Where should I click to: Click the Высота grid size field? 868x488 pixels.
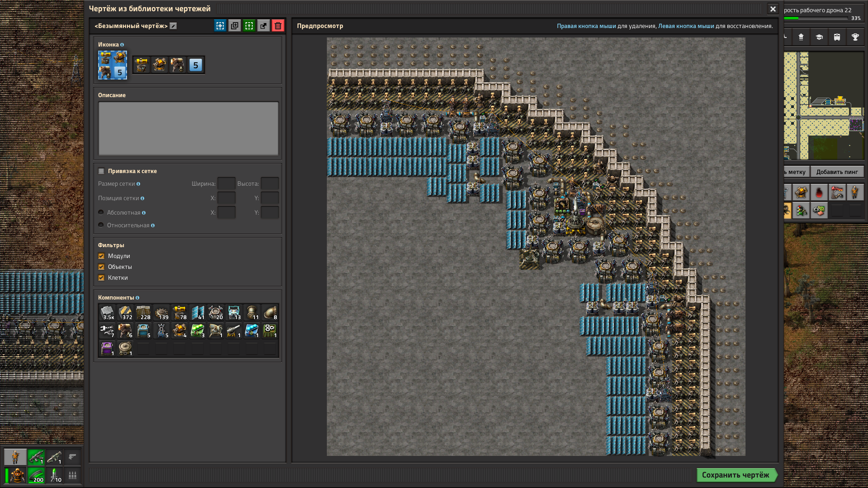(270, 184)
